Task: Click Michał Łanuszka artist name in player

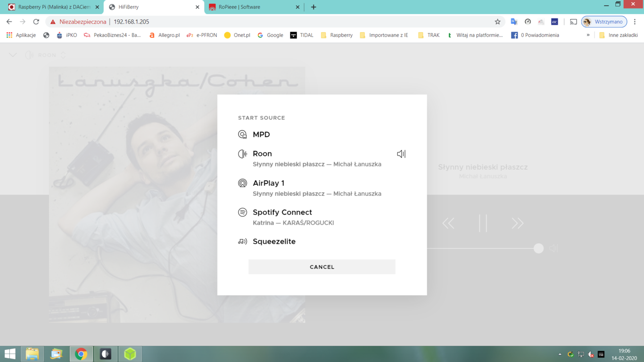Action: 483,176
